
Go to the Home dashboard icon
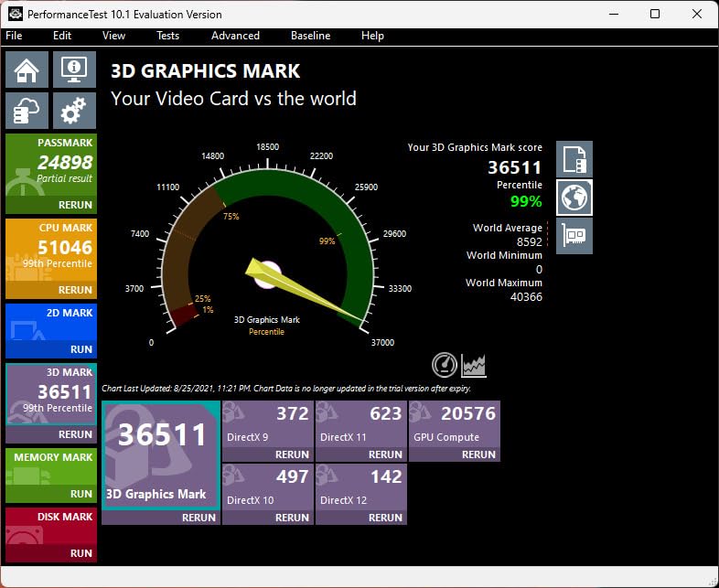click(27, 69)
